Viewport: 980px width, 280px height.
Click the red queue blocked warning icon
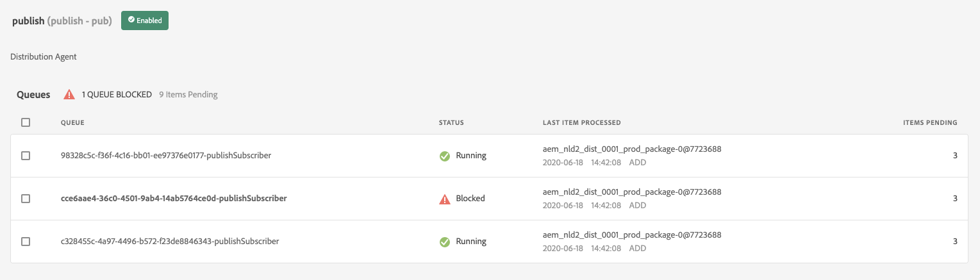[x=69, y=95]
